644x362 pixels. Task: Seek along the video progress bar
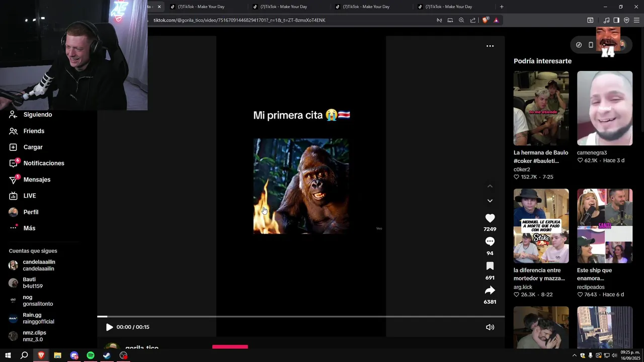(x=301, y=316)
